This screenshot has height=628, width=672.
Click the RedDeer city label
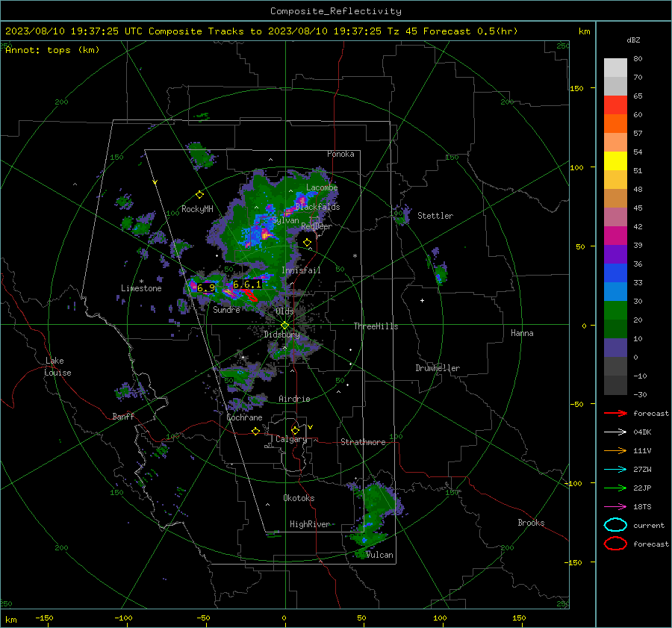tap(317, 226)
